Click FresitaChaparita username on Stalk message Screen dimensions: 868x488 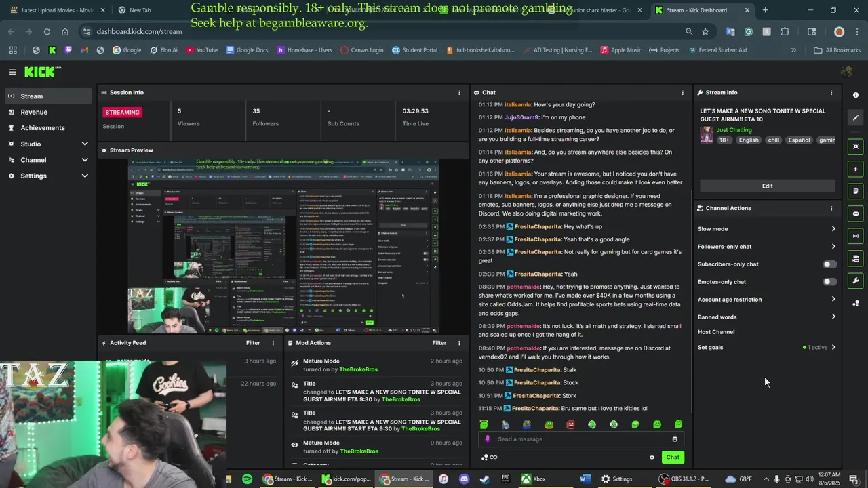click(537, 370)
